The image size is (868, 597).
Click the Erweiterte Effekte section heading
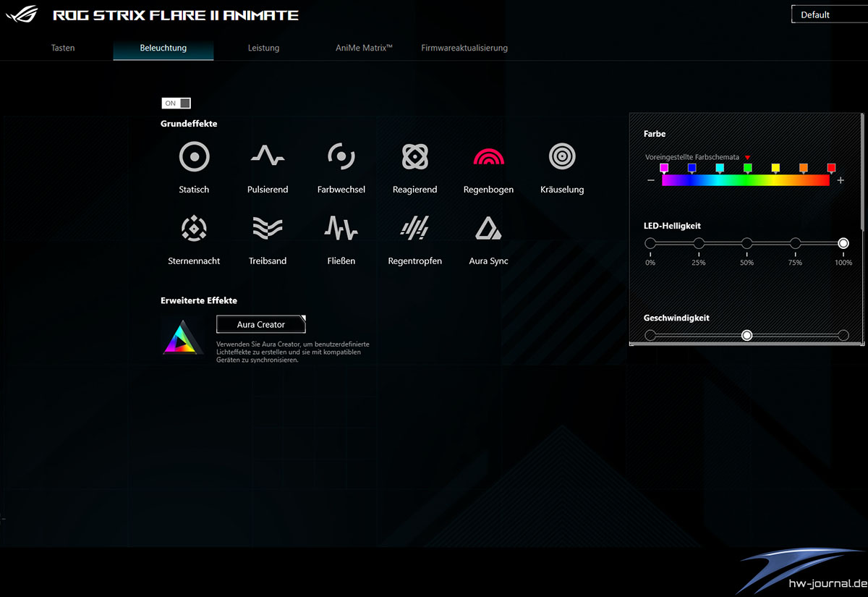(x=199, y=300)
